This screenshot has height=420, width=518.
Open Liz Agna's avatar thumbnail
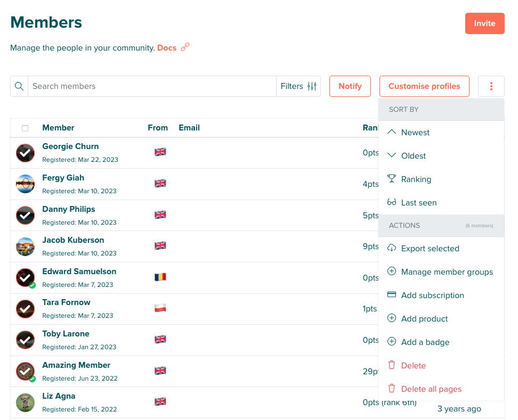pos(25,402)
